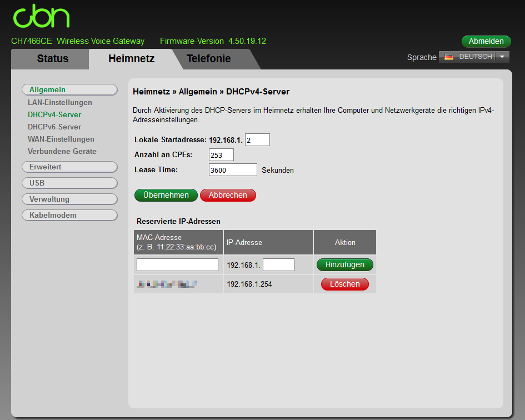Image resolution: width=525 pixels, height=420 pixels.
Task: Expand the USB sidebar section
Action: click(69, 183)
